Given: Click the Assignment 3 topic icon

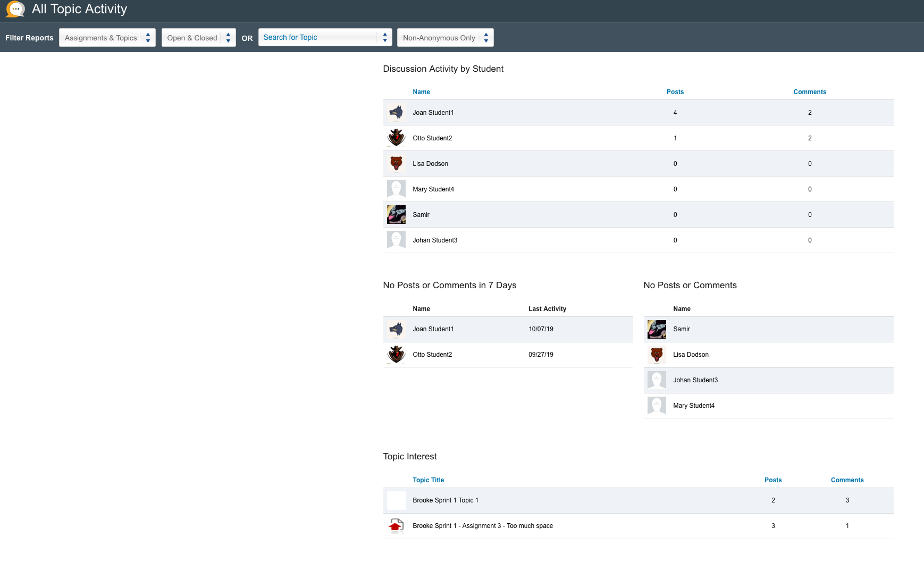Looking at the screenshot, I should (396, 526).
